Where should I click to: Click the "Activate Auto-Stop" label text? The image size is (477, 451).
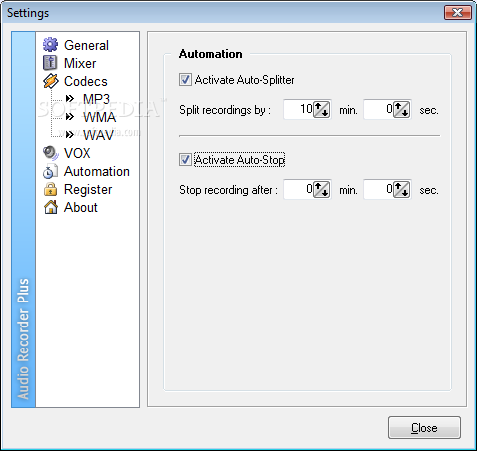[x=239, y=160]
